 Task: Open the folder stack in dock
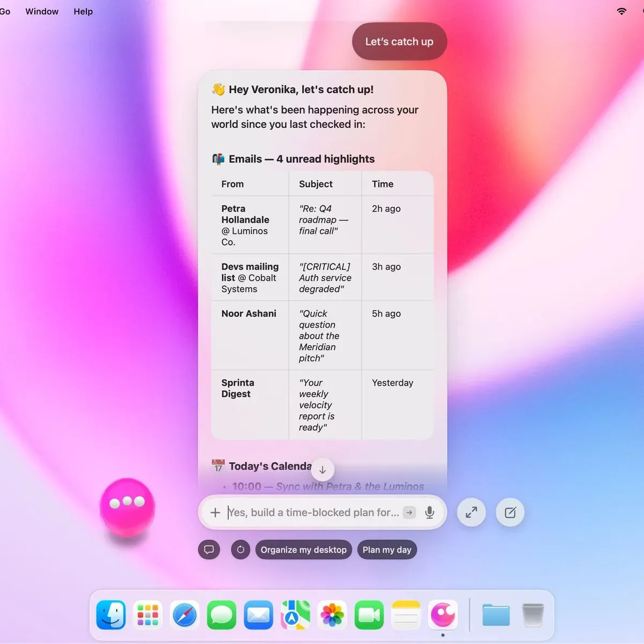click(496, 614)
